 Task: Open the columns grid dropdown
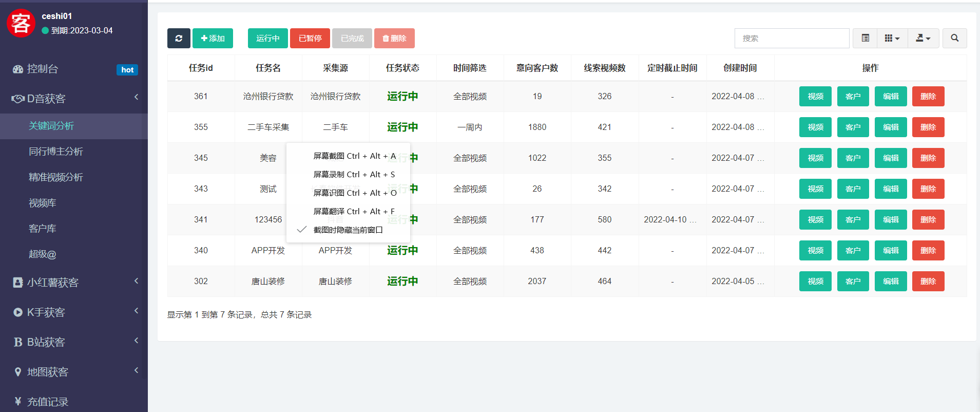[x=892, y=39]
